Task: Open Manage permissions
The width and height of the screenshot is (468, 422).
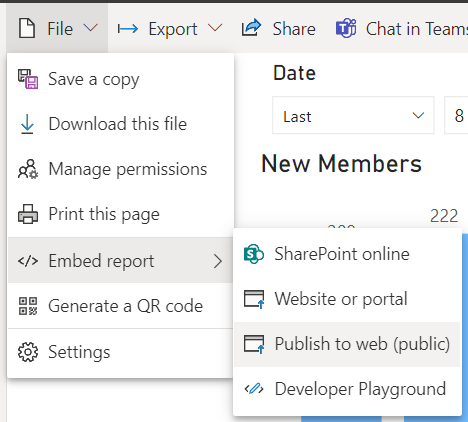Action: coord(120,169)
